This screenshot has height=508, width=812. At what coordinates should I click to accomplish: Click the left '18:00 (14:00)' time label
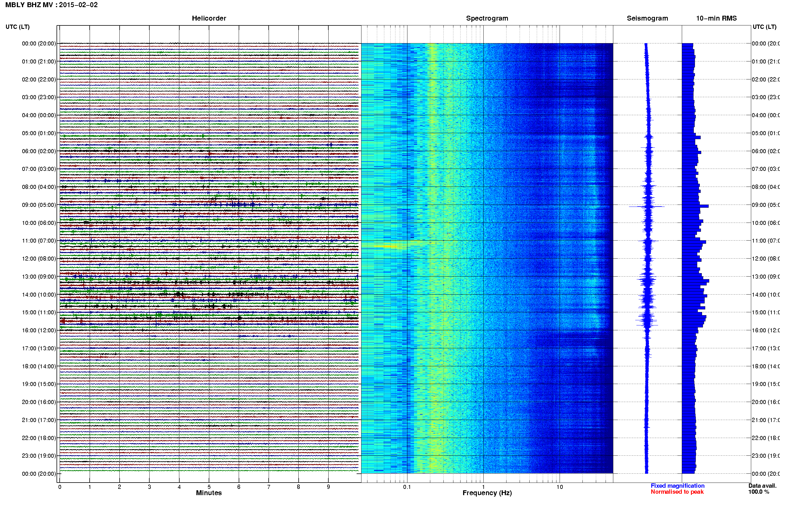point(39,366)
